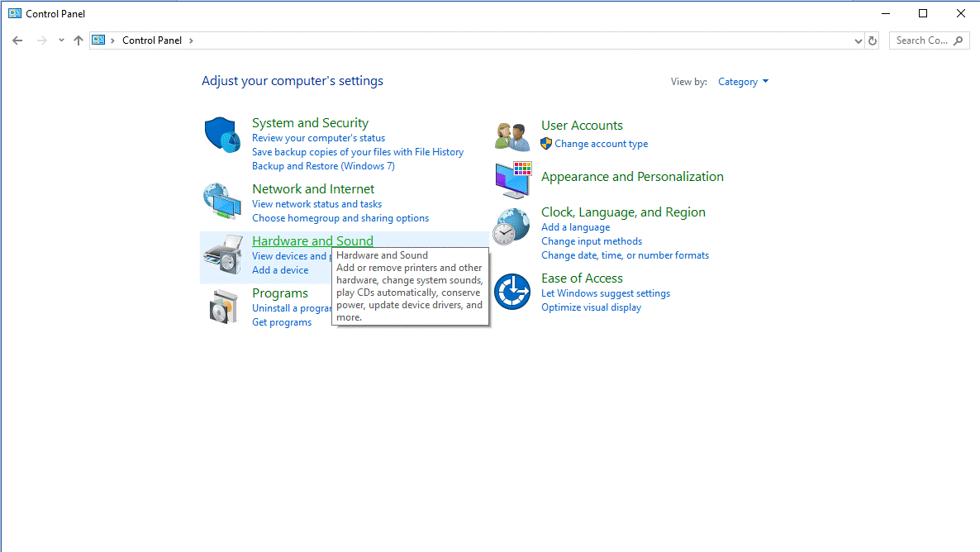This screenshot has height=552, width=980.
Task: Open Network and Internet category
Action: [x=313, y=188]
